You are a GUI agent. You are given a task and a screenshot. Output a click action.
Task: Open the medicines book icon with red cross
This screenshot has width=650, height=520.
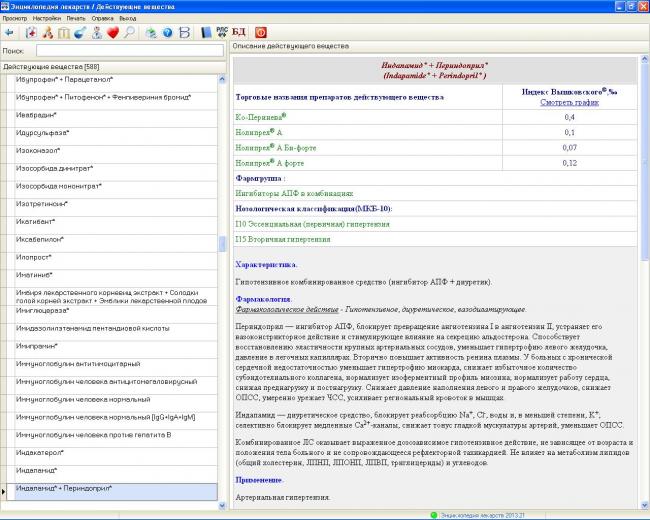coord(31,32)
